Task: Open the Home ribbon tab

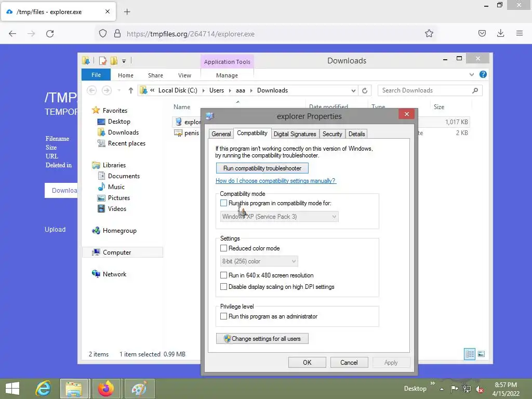Action: point(126,75)
